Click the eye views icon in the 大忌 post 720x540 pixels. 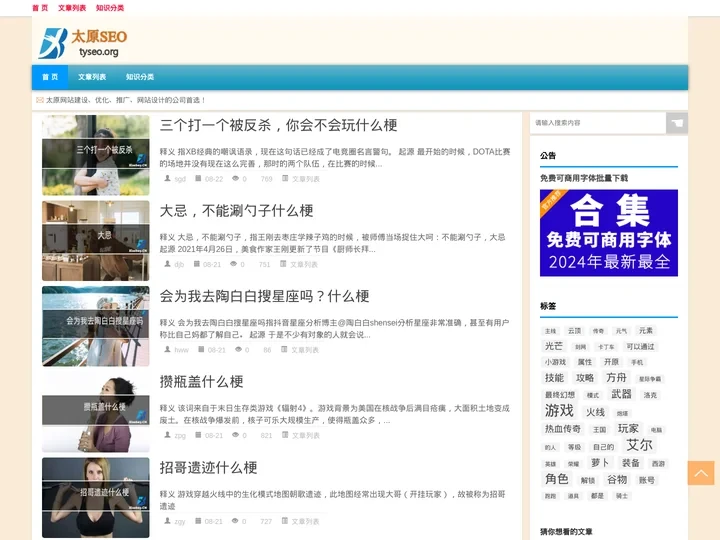click(x=233, y=264)
